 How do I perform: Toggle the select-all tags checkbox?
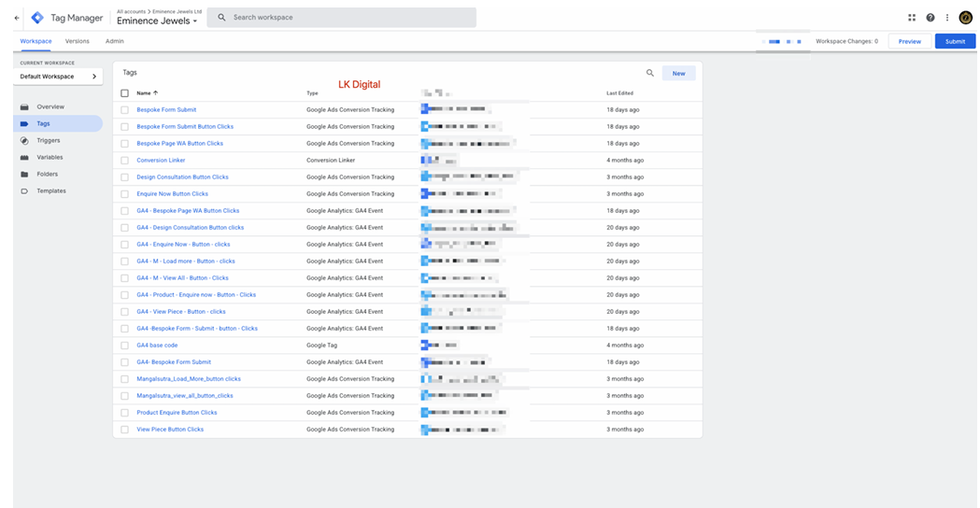124,93
